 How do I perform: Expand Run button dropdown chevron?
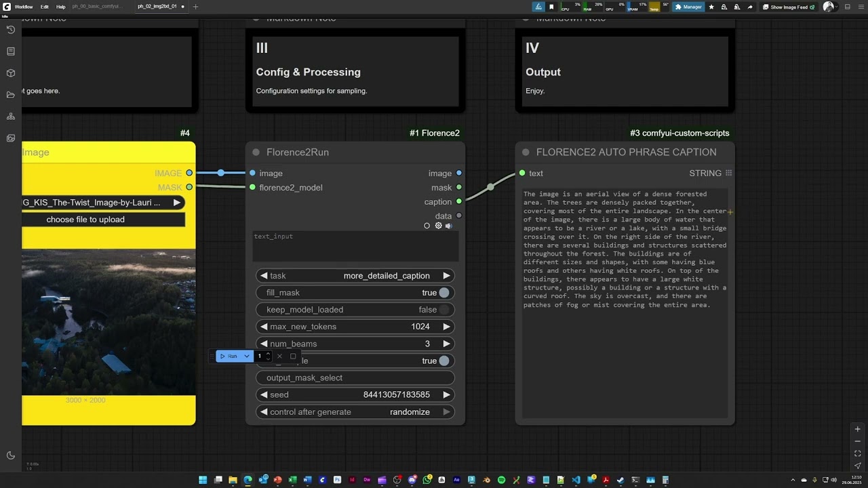pos(247,356)
